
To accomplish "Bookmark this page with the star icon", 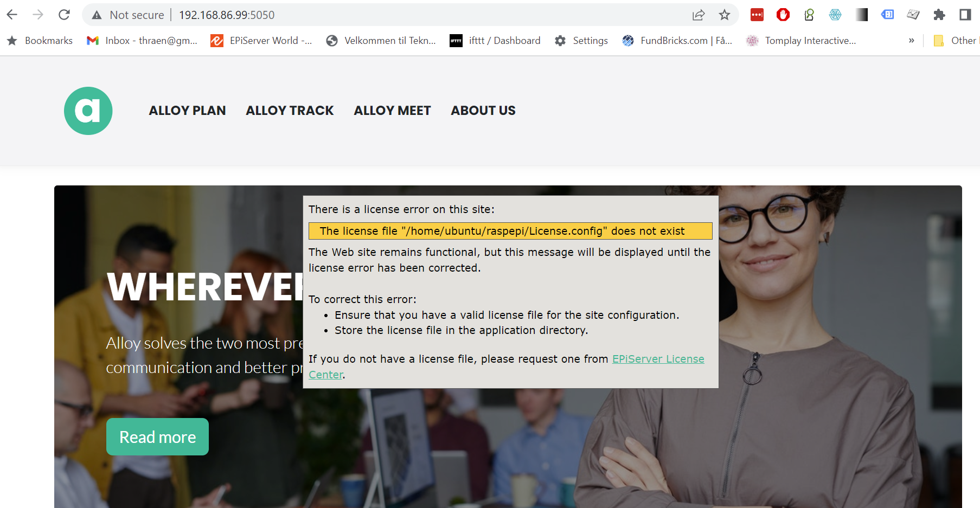I will 725,15.
